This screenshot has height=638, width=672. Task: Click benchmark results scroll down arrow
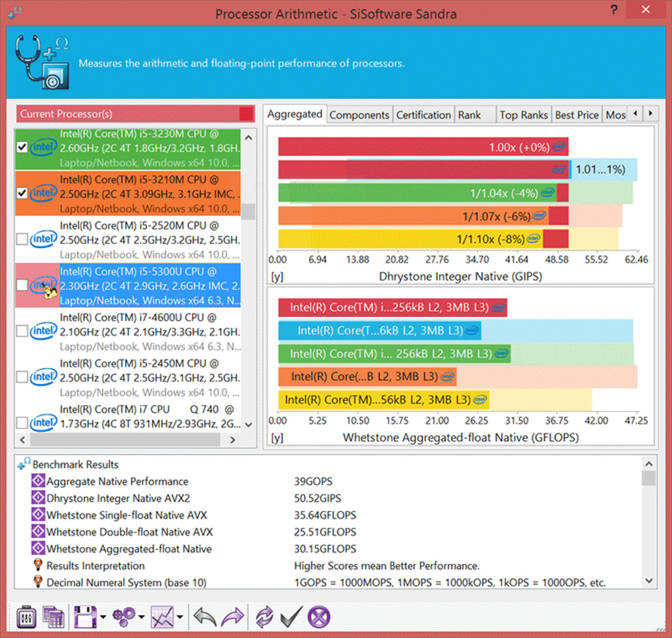649,581
